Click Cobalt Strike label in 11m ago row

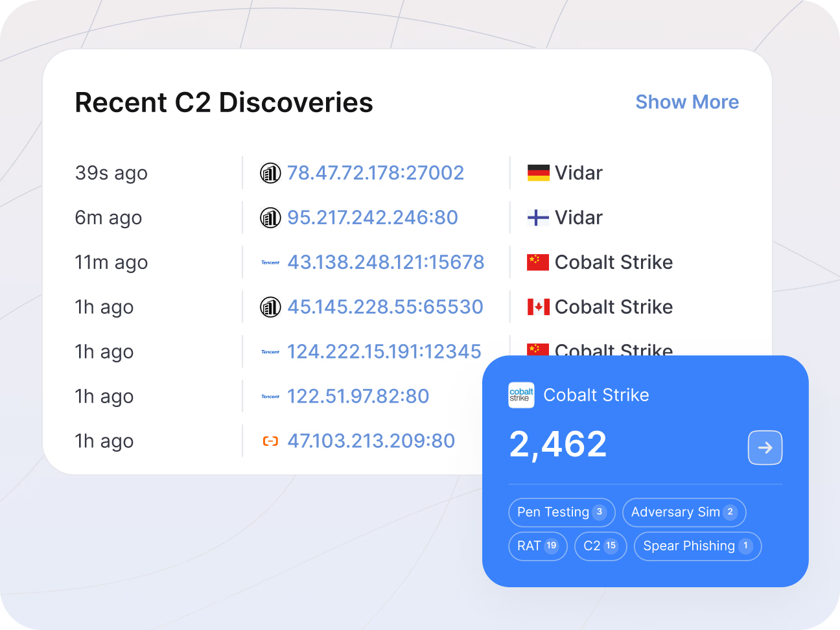tap(614, 262)
